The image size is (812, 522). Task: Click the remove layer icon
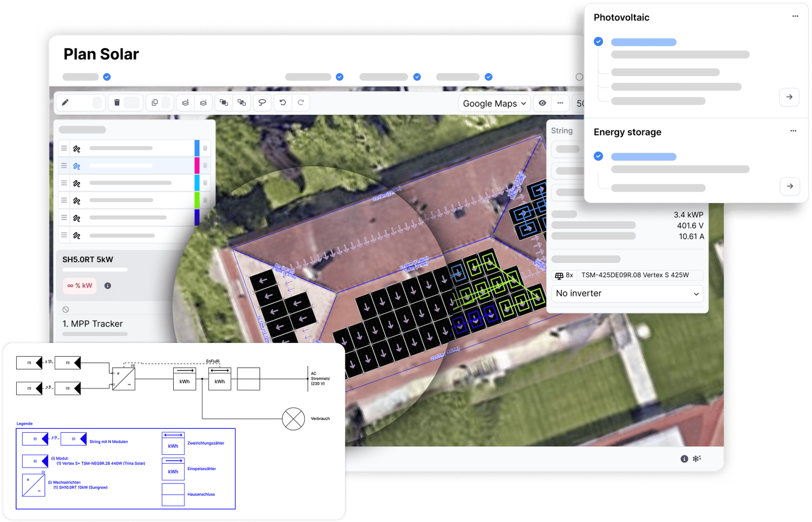pos(204,102)
